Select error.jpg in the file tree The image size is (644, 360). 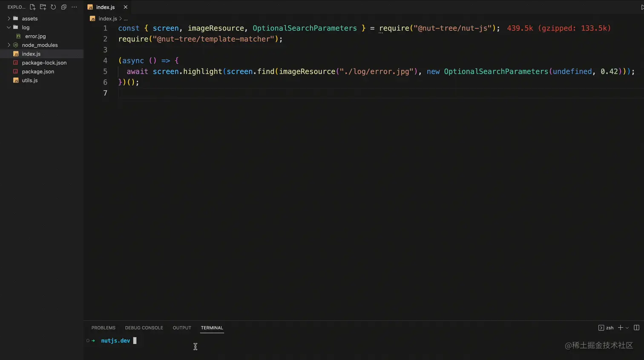(x=35, y=36)
